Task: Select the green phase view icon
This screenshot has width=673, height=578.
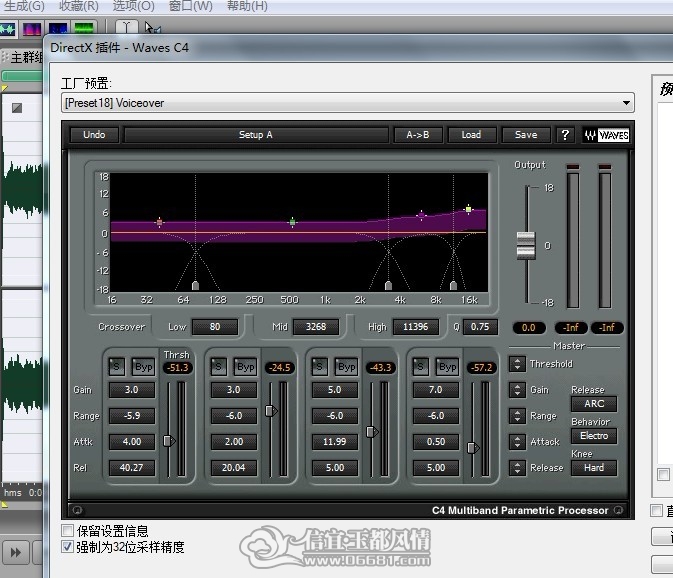Action: point(84,29)
